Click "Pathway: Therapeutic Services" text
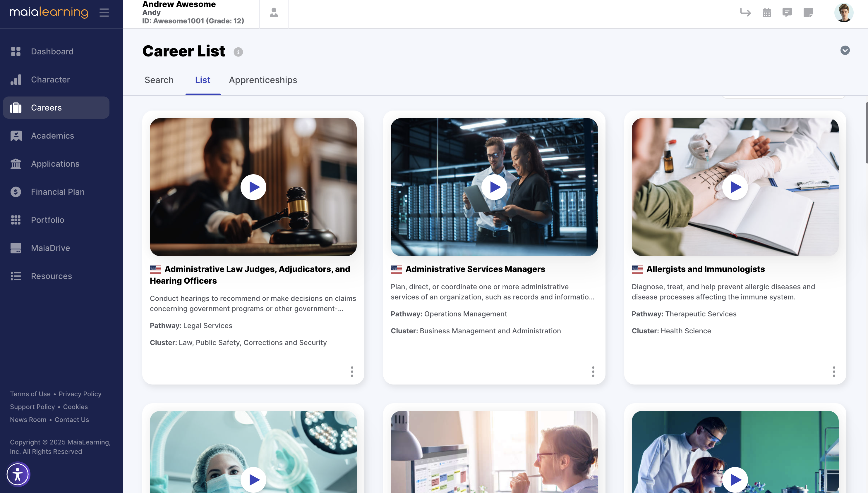This screenshot has width=868, height=493. [x=684, y=314]
